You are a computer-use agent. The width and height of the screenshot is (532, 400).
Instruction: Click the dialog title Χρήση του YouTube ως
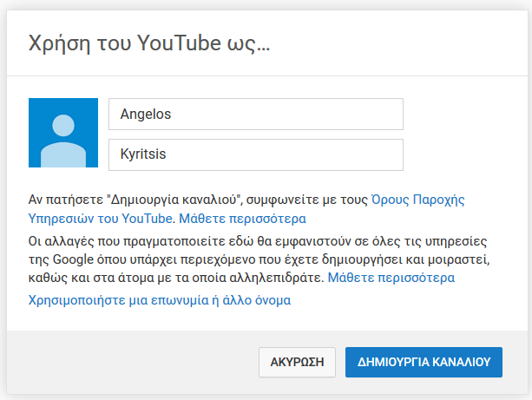149,43
